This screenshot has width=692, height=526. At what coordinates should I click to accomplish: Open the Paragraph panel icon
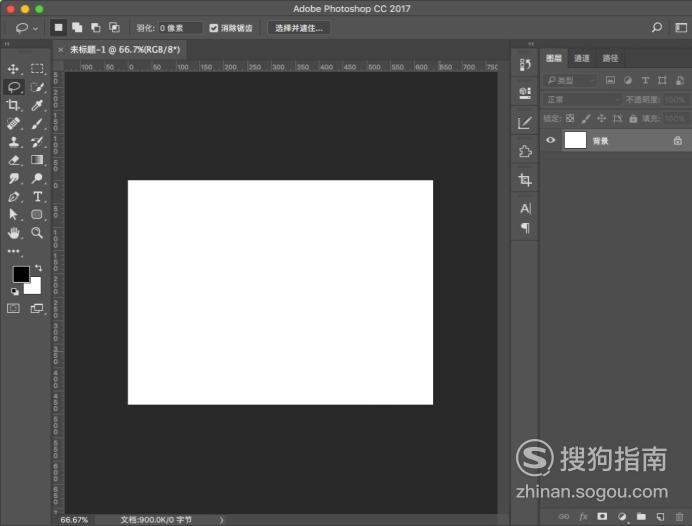tap(525, 228)
